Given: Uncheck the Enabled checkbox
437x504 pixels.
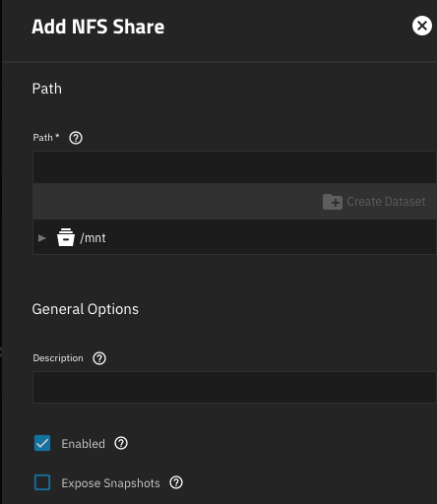Looking at the screenshot, I should 42,443.
